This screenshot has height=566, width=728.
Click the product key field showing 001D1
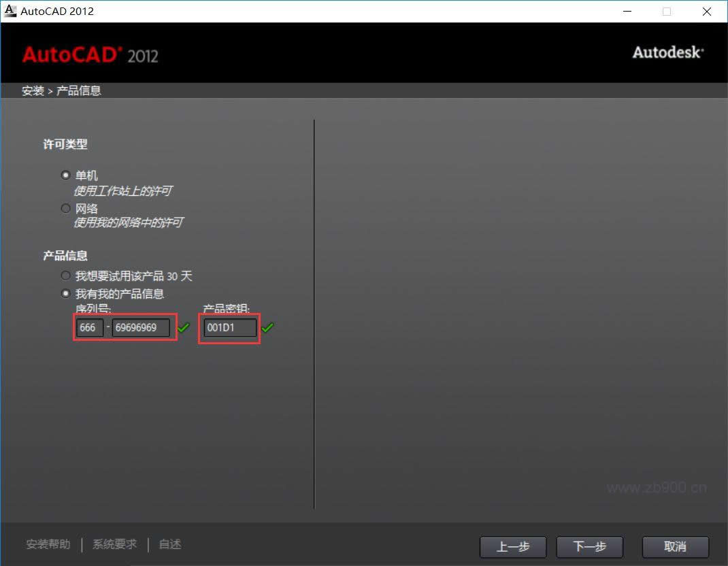229,327
